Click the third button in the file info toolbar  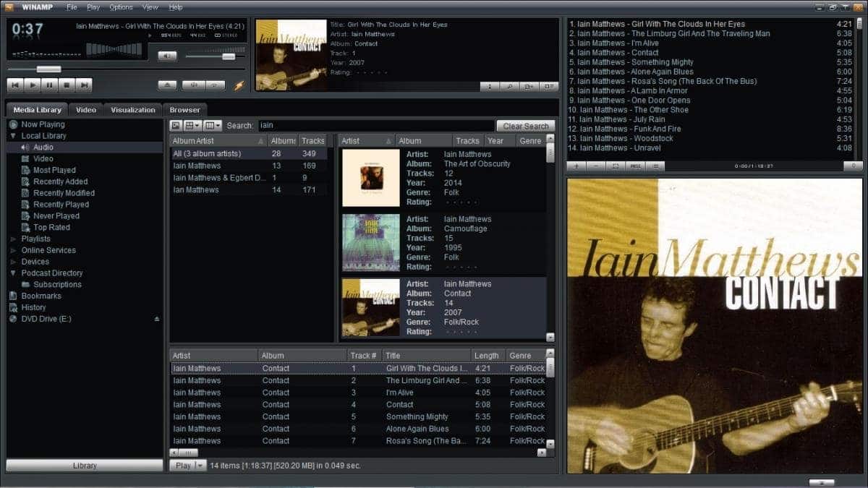tap(529, 87)
